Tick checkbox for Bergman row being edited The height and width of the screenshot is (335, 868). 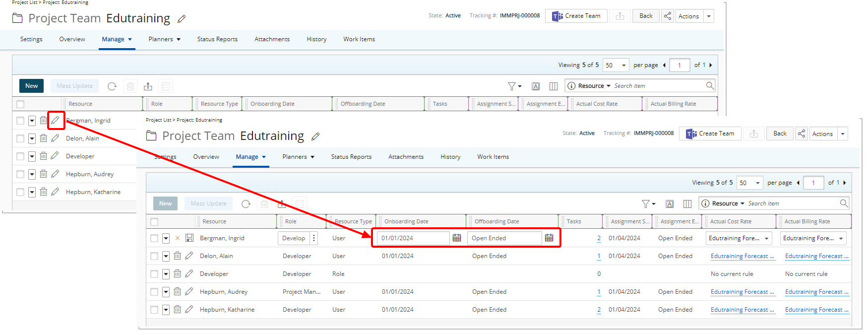tap(154, 238)
